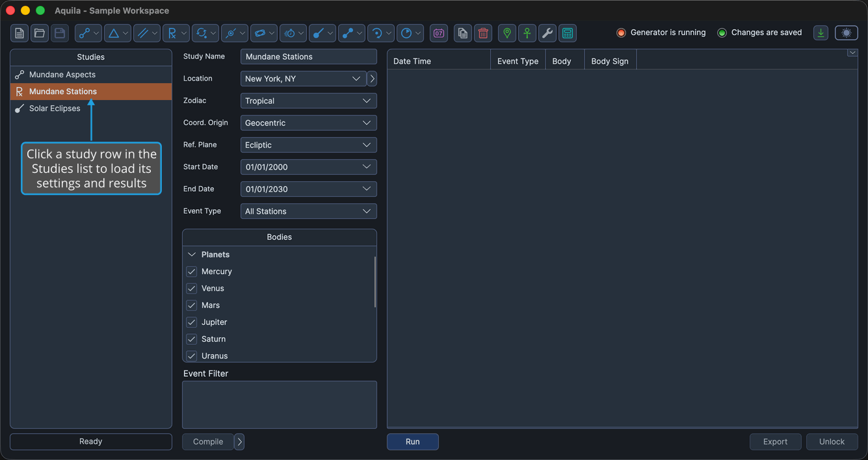Click the green download arrow icon
The height and width of the screenshot is (460, 868).
821,33
